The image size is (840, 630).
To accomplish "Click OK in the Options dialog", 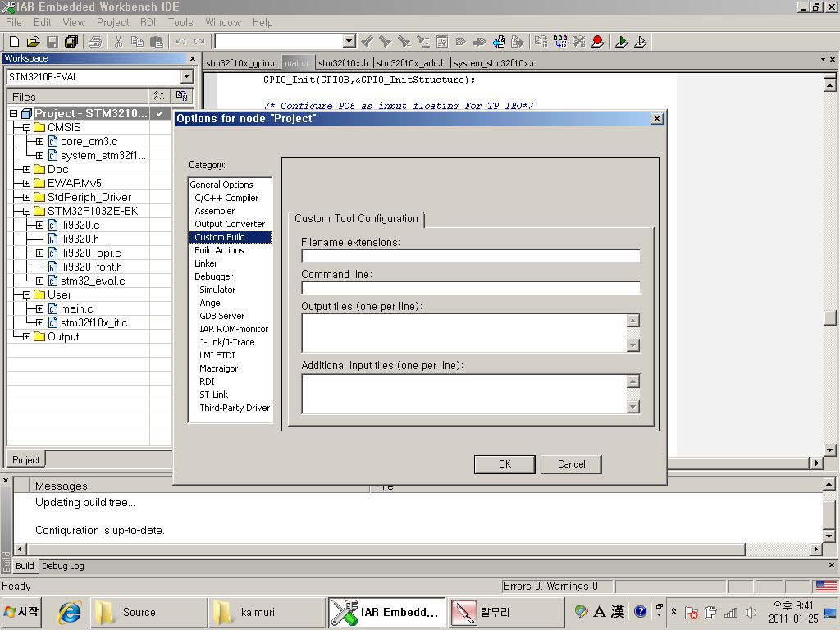I will click(x=504, y=464).
